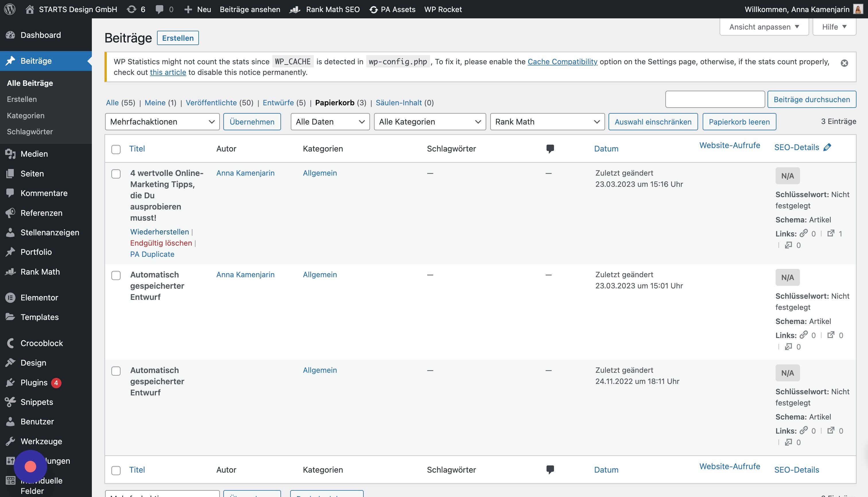Open WP Rocket in admin bar

[443, 9]
